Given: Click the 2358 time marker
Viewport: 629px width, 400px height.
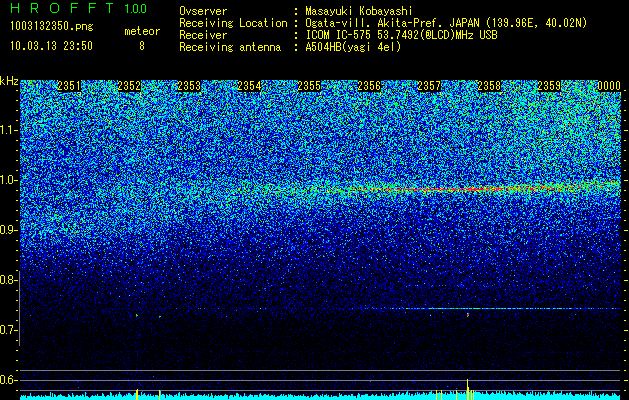Looking at the screenshot, I should click(x=489, y=86).
